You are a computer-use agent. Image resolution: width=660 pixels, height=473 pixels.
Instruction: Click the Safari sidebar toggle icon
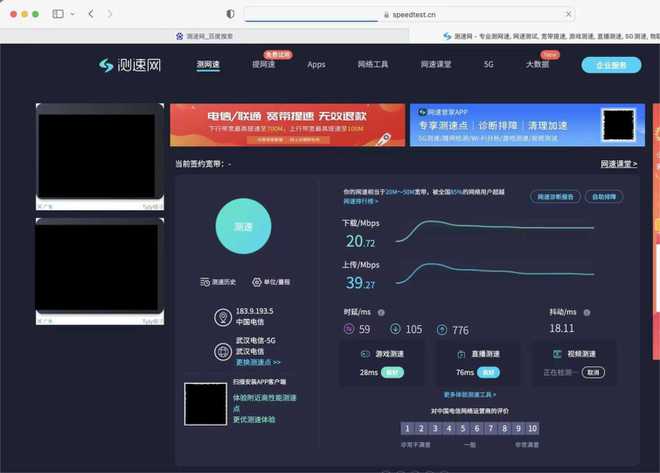[x=57, y=14]
